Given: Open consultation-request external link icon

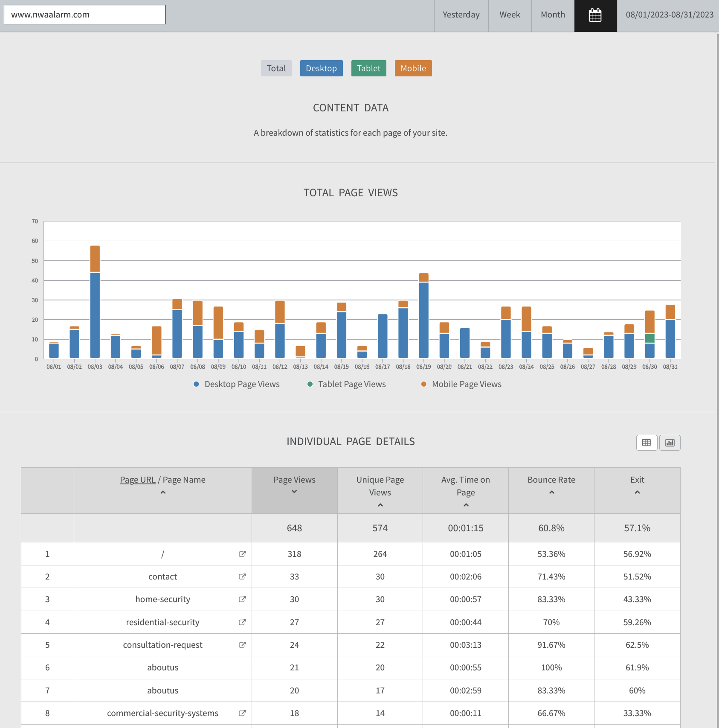Looking at the screenshot, I should [242, 645].
